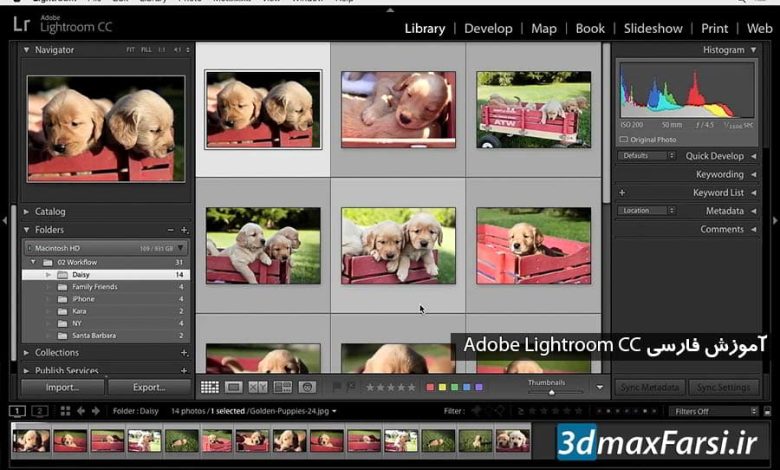Viewport: 780px width, 470px height.
Task: Click the filmstrip grid shortcut icon
Action: point(65,411)
